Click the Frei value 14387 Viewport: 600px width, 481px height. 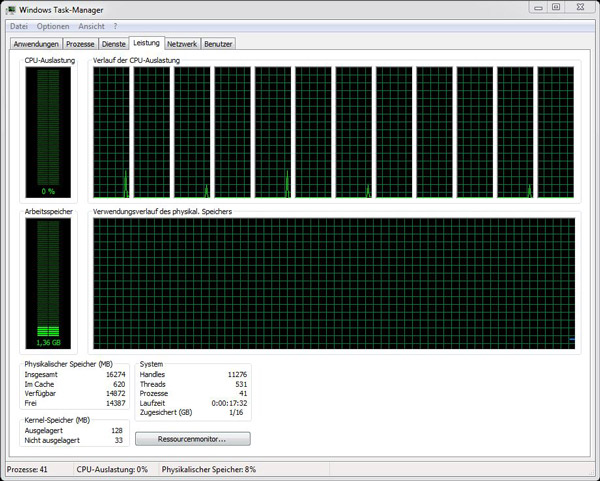click(x=116, y=403)
